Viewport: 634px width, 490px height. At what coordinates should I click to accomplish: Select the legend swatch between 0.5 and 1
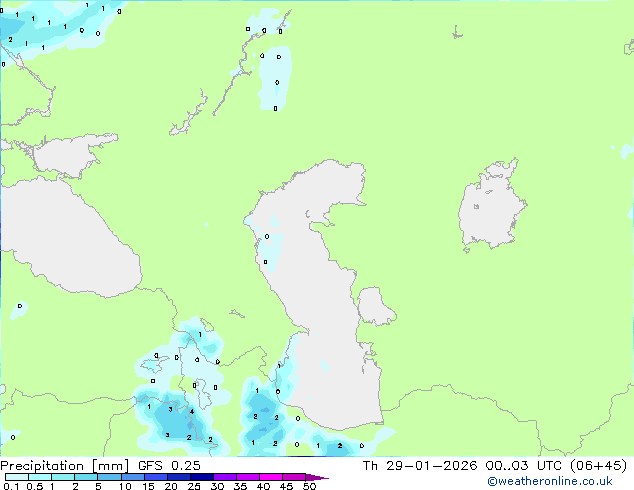click(40, 477)
